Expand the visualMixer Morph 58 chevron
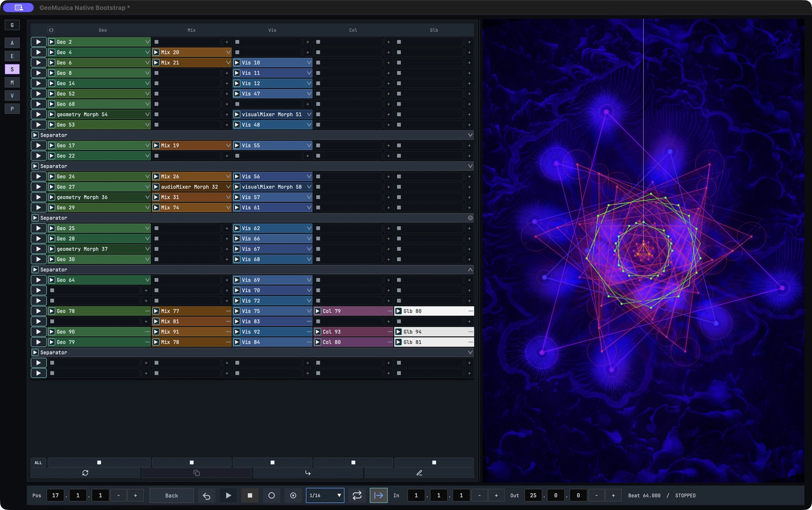 click(309, 187)
